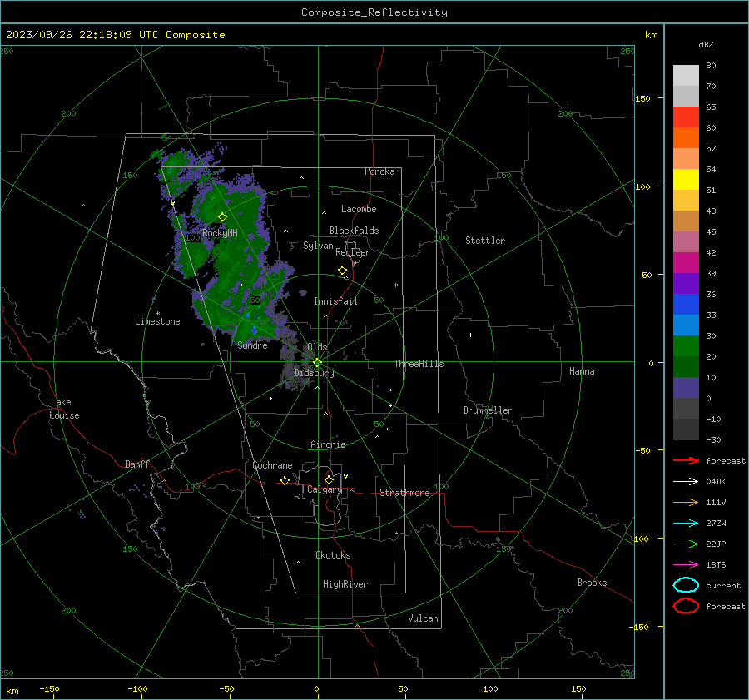This screenshot has width=749, height=700.
Task: Click the Okotoks label
Action: [x=333, y=555]
